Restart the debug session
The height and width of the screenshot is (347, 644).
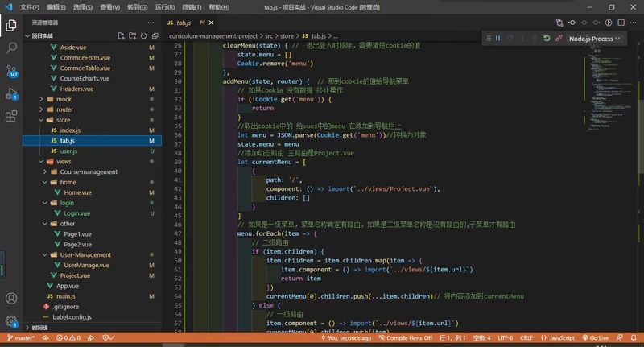tap(547, 38)
